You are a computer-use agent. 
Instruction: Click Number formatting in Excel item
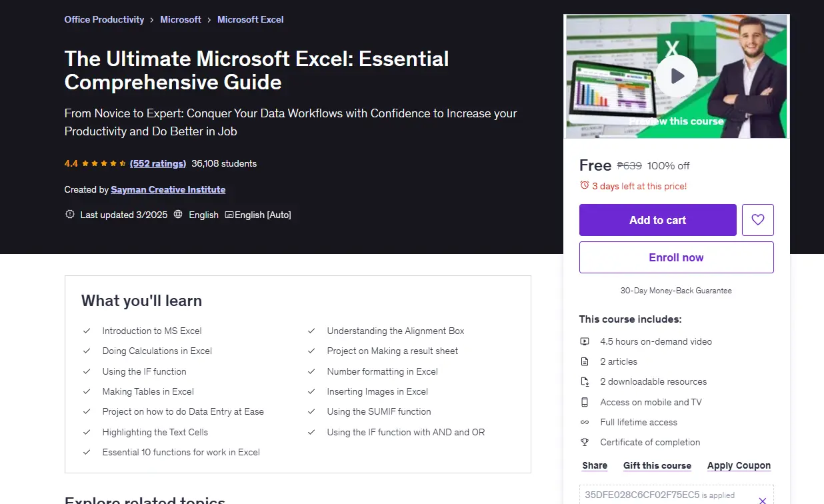(383, 371)
